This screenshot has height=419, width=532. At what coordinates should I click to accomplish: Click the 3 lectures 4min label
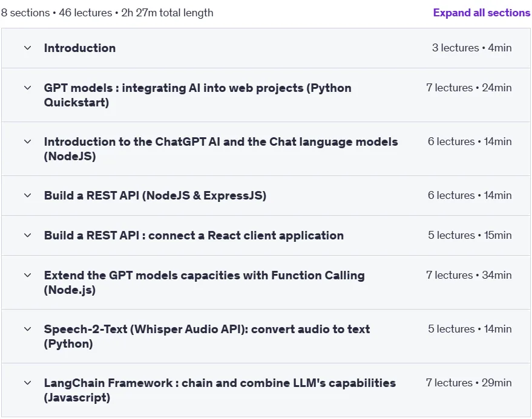click(x=471, y=48)
